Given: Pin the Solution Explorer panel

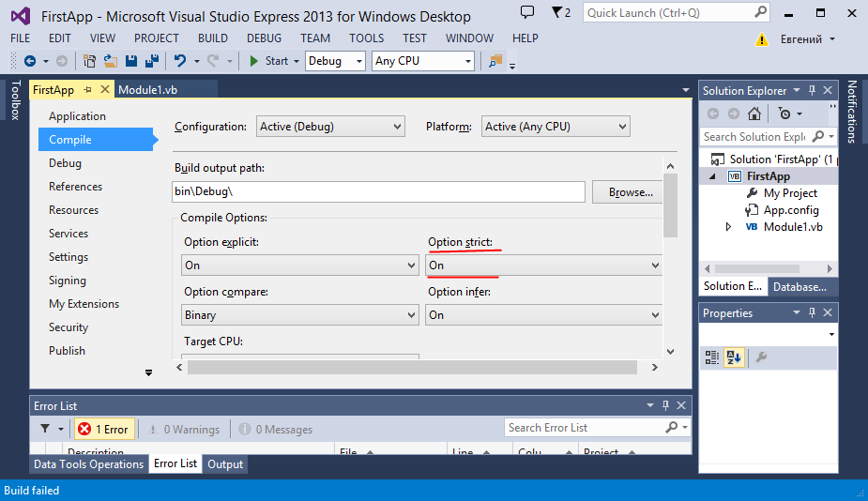Looking at the screenshot, I should [812, 90].
